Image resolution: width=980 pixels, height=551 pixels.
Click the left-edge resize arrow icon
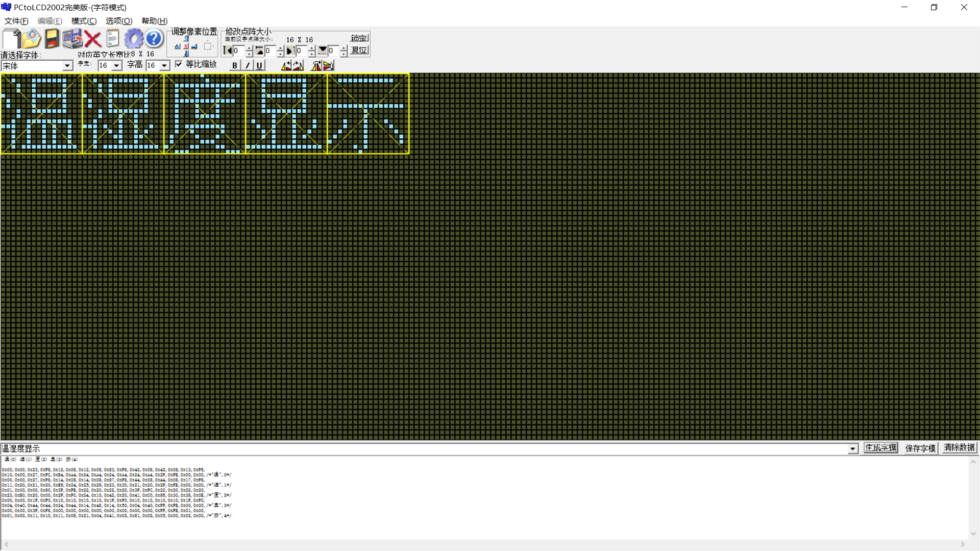tap(228, 51)
